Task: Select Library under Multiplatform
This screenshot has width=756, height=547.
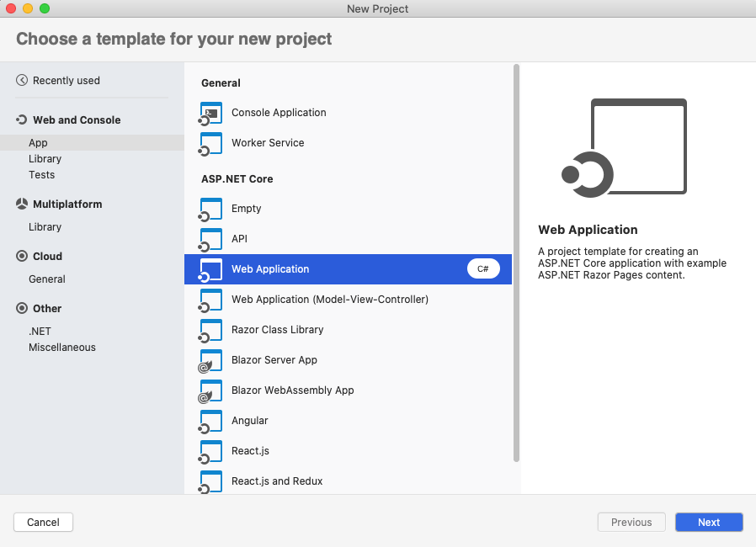Action: [x=45, y=226]
